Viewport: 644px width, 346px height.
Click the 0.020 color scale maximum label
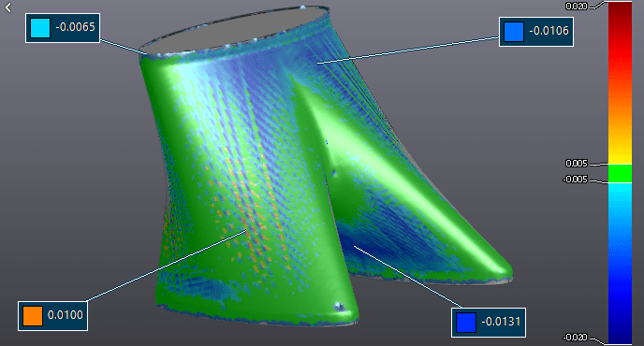coord(577,7)
